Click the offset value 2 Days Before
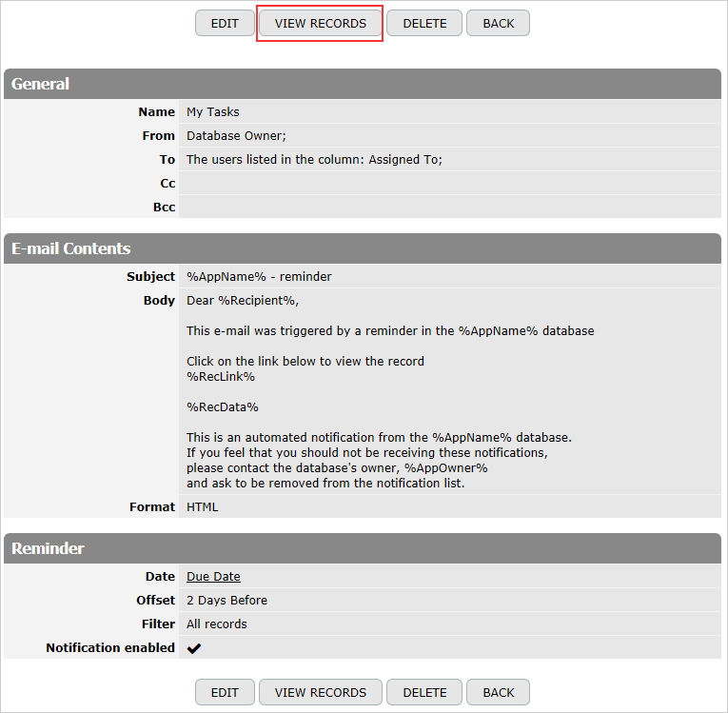728x713 pixels. coord(227,600)
